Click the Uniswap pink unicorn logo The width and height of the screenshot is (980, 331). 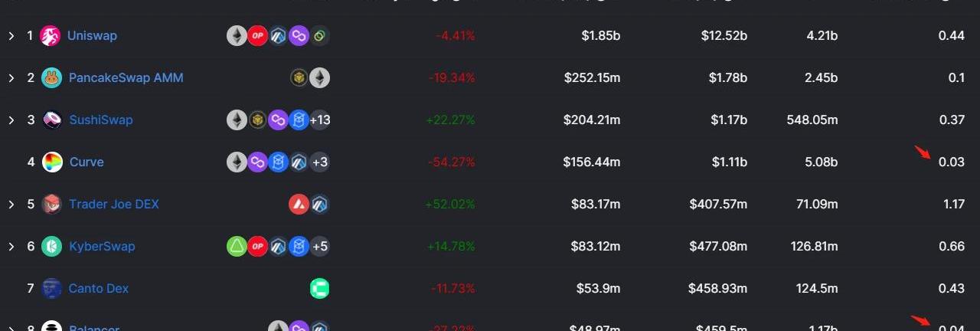[51, 35]
